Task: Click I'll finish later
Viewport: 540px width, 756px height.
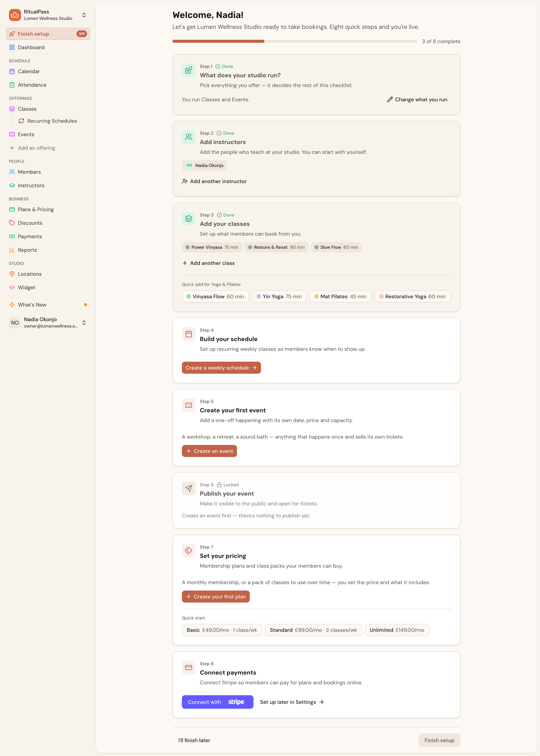Action: coord(194,740)
